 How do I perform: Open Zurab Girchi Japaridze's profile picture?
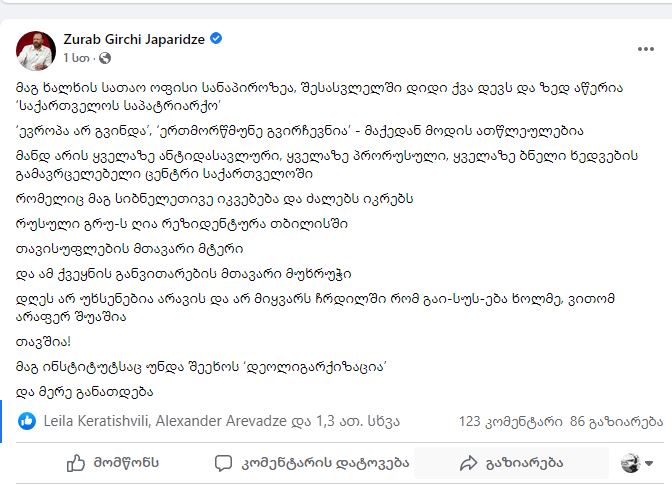tap(36, 50)
